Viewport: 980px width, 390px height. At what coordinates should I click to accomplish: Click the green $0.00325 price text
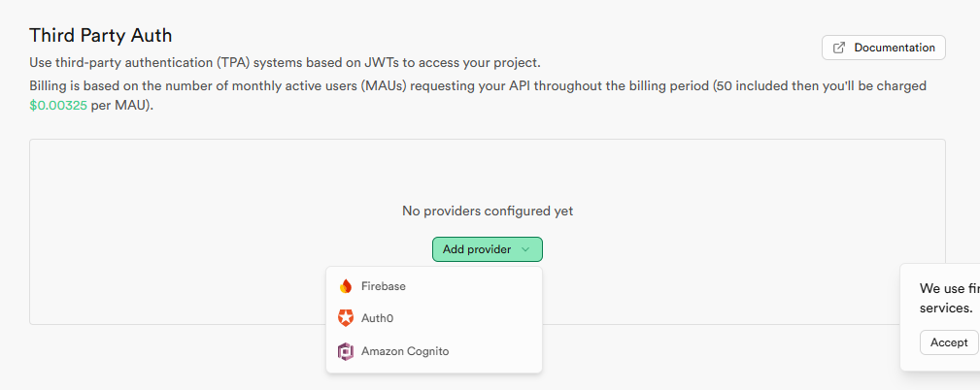coord(57,105)
